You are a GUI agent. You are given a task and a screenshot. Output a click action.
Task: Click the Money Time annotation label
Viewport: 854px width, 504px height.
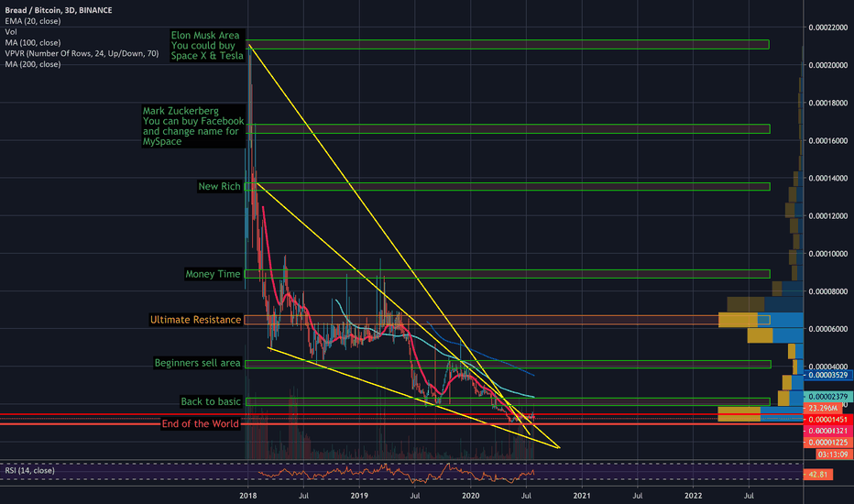pos(213,274)
